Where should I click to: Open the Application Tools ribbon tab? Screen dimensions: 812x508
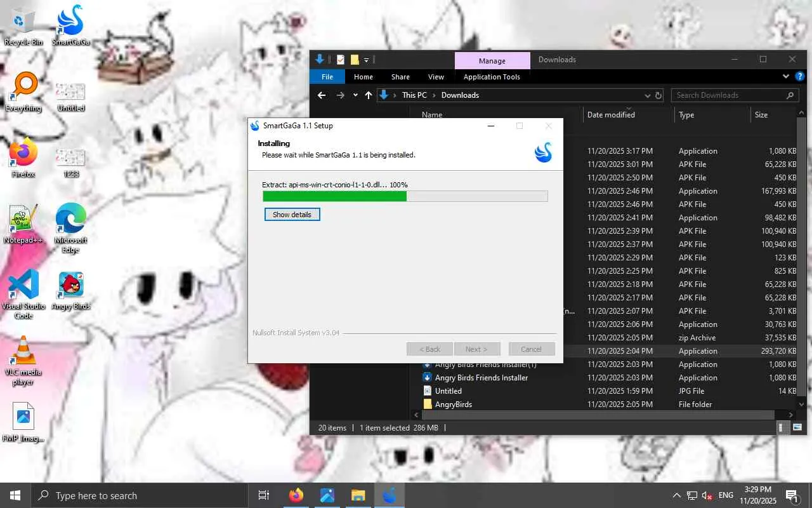(492, 77)
